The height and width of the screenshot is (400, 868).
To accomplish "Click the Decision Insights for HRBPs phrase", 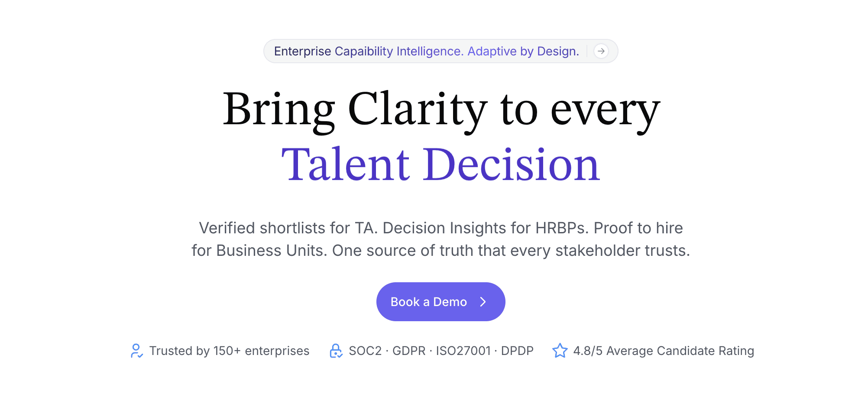I will 486,228.
